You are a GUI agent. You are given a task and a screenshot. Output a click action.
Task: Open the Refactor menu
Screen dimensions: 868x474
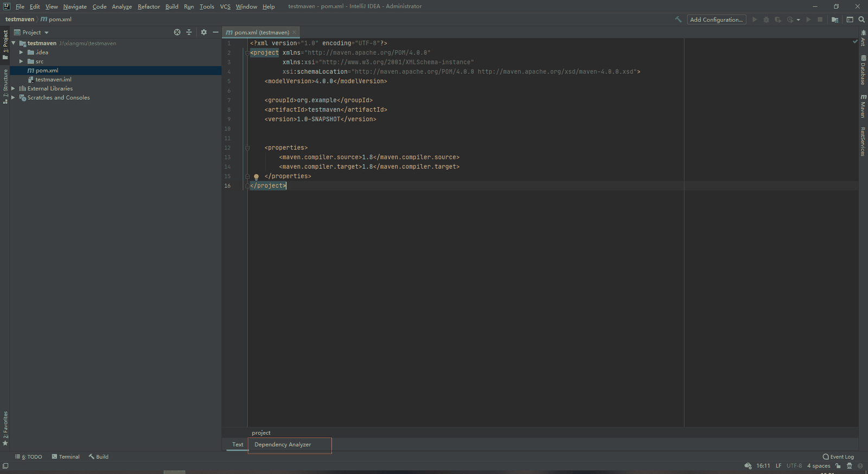point(149,7)
